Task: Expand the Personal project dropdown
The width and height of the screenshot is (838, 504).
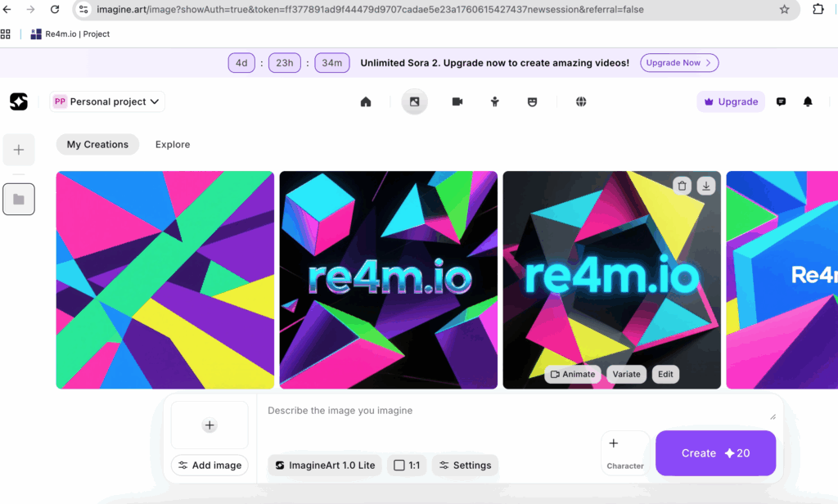Action: tap(107, 101)
